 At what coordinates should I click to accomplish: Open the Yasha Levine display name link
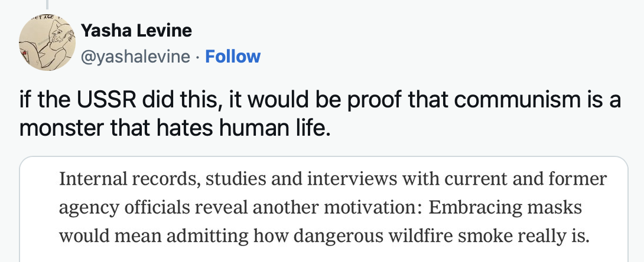(135, 30)
